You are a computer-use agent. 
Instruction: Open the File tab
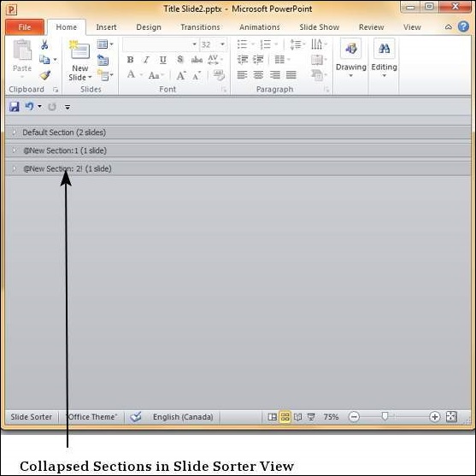(x=25, y=27)
